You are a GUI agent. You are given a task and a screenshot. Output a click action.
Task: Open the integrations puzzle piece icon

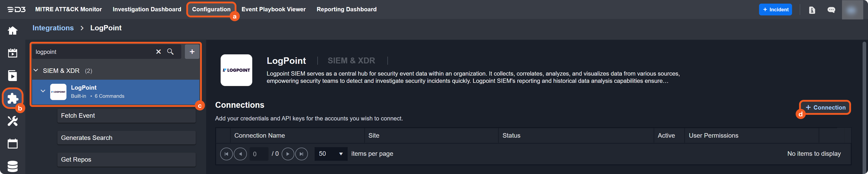click(x=12, y=98)
